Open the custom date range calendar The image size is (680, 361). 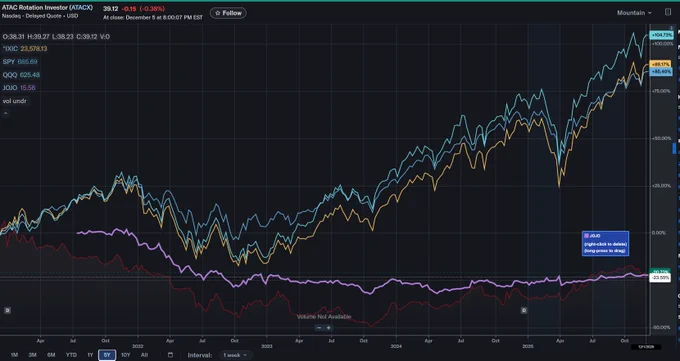[170, 355]
